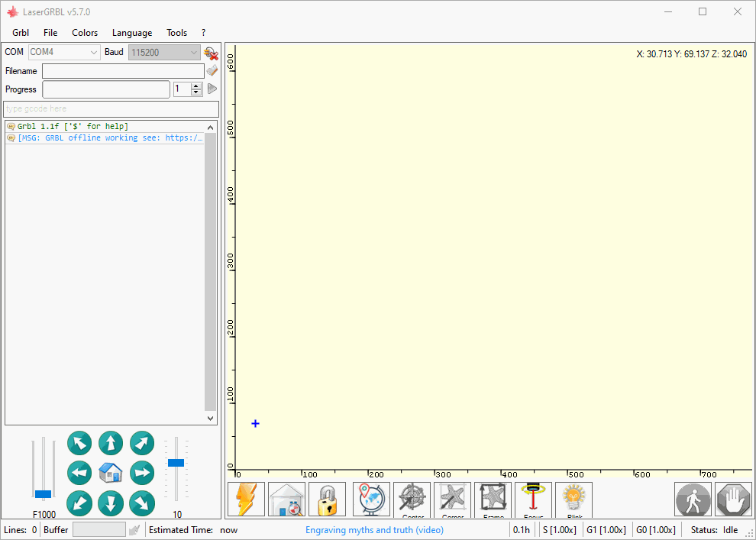Screen dimensions: 756x540
Task: Click the home icon in jog pad
Action: 111,473
